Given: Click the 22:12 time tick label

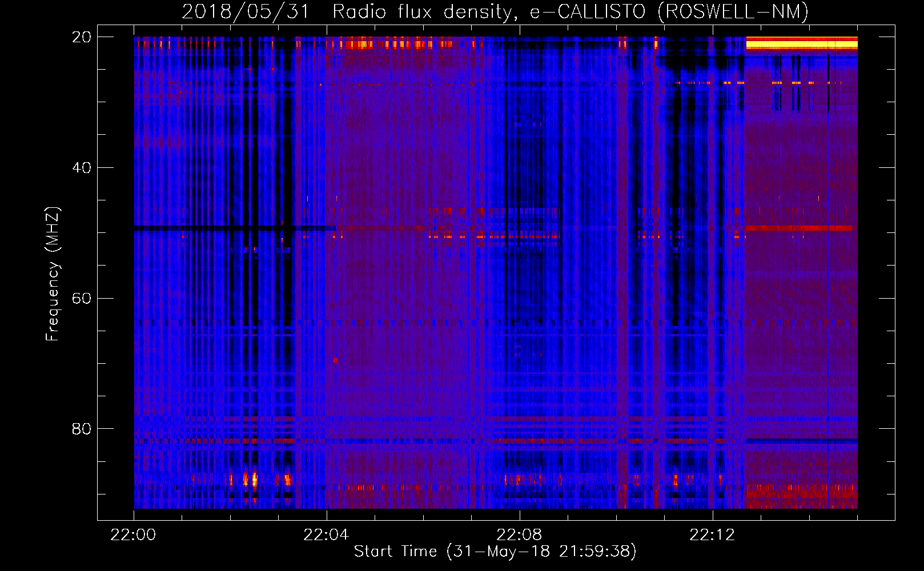Looking at the screenshot, I should click(712, 535).
